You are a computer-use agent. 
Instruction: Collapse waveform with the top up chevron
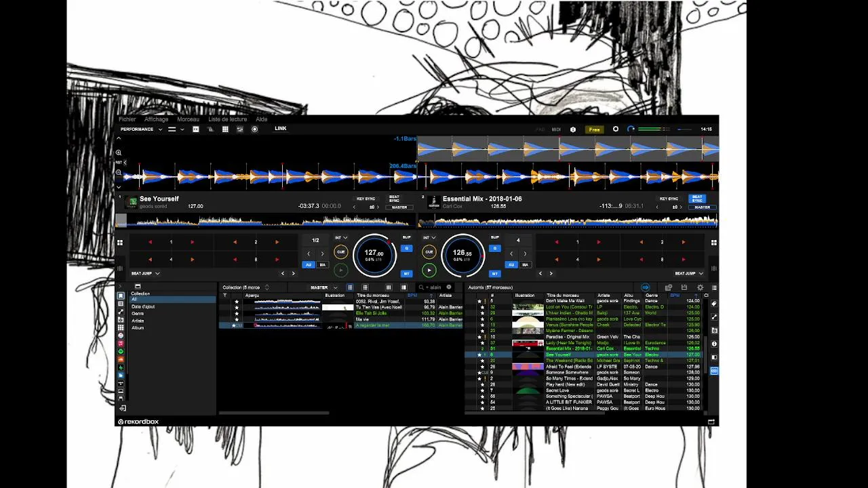point(119,138)
